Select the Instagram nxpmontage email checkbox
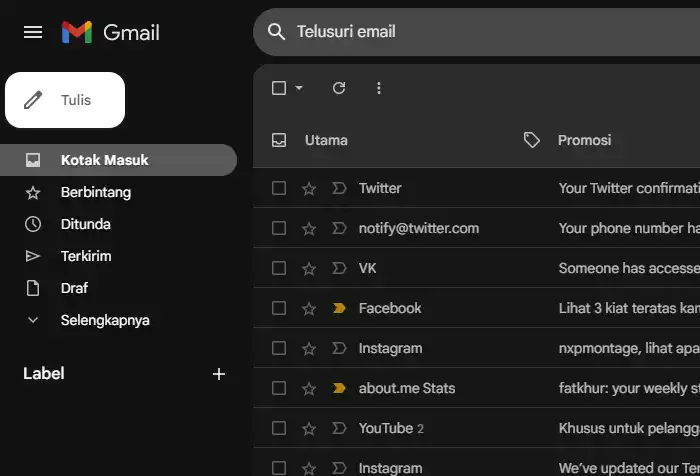This screenshot has height=476, width=700. click(x=279, y=348)
